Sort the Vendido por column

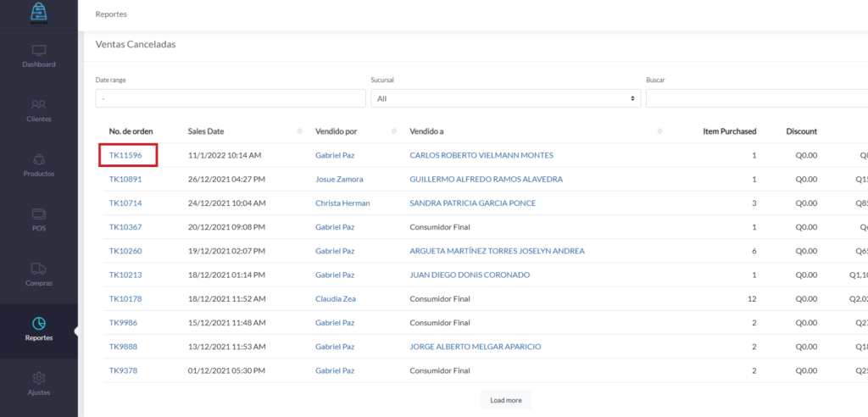click(x=394, y=131)
